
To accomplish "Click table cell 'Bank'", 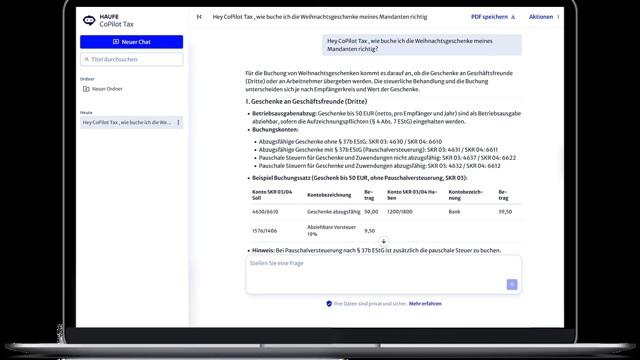I will pos(454,212).
